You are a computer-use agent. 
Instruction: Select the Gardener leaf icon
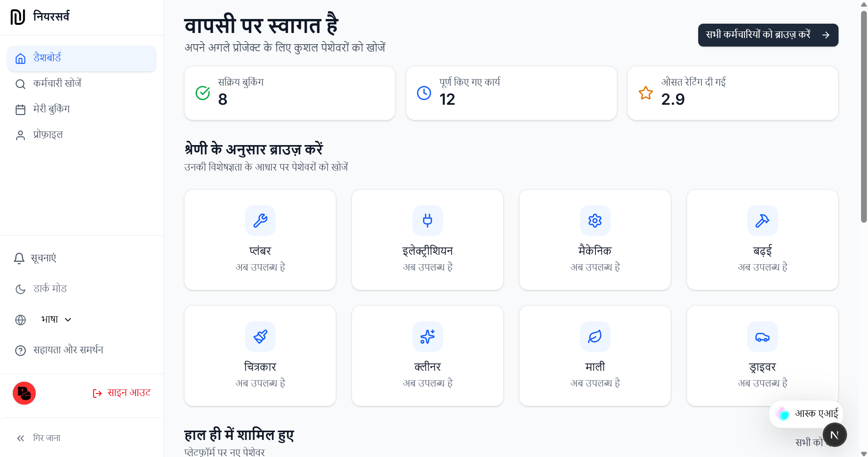pos(595,337)
